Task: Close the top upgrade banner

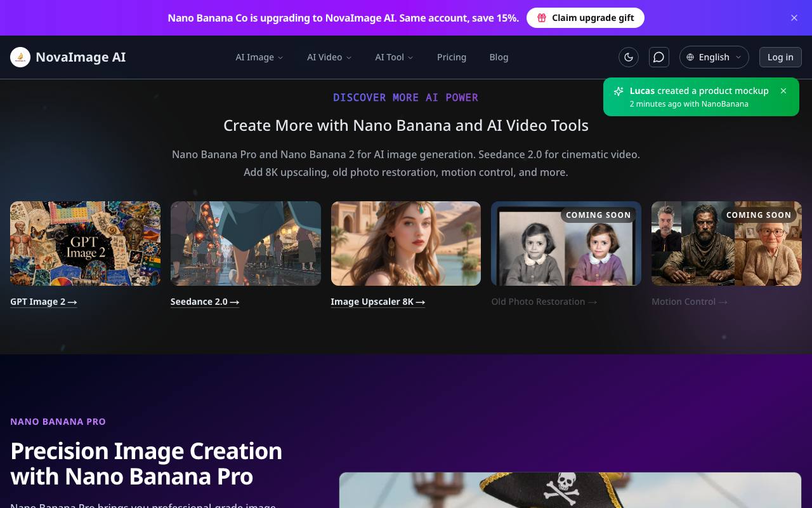Action: (794, 18)
